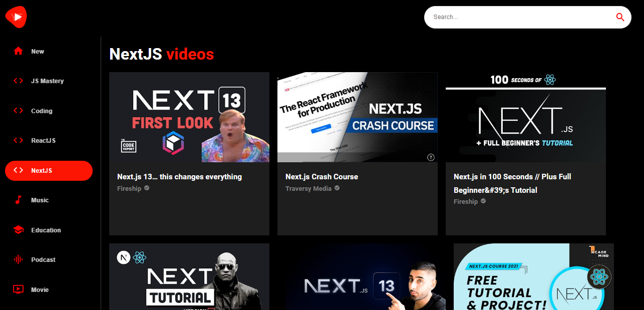Click the red search magnifier icon
The width and height of the screenshot is (644, 310).
(x=620, y=17)
